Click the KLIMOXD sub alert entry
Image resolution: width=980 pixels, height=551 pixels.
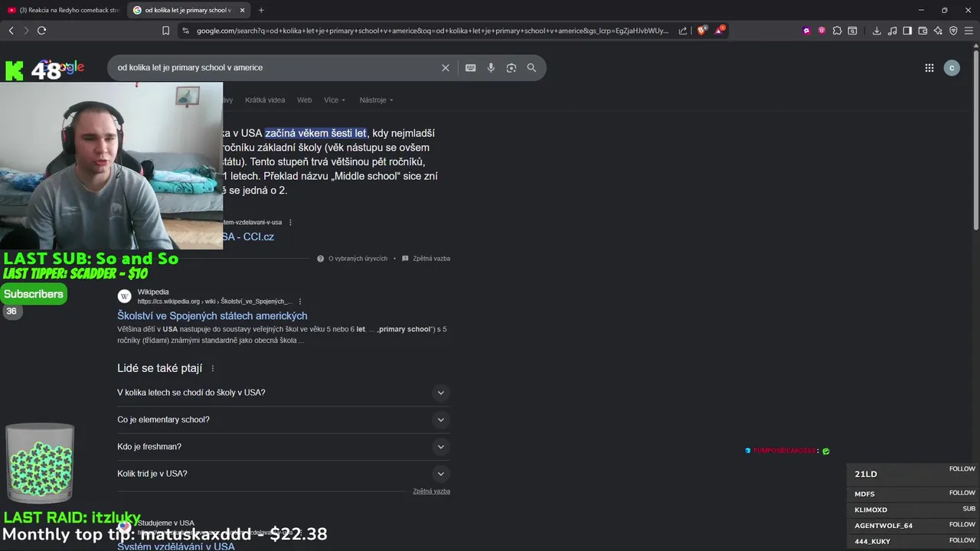coord(913,510)
